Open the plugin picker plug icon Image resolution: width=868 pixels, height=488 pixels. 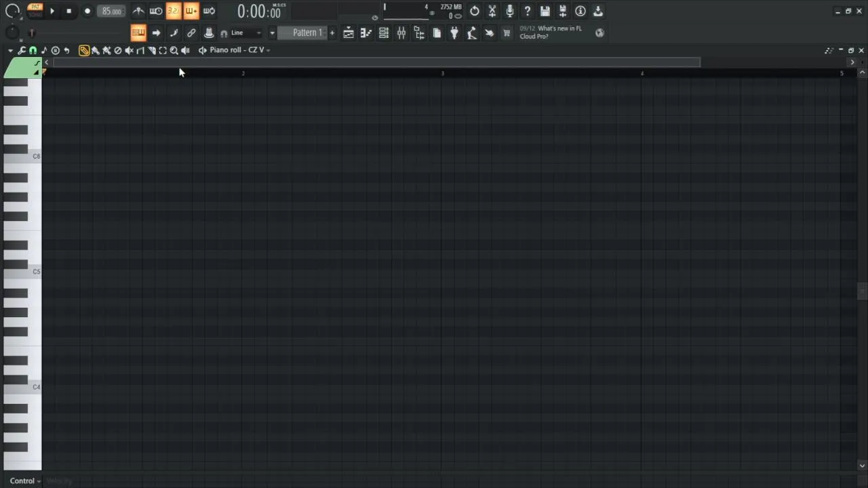pyautogui.click(x=454, y=33)
